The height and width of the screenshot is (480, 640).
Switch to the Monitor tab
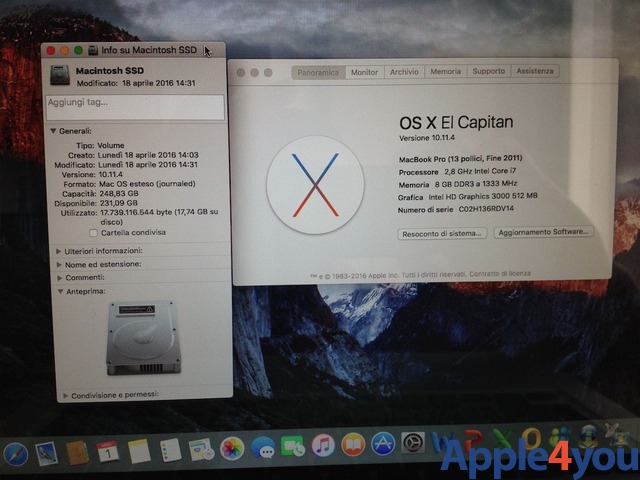[x=364, y=72]
